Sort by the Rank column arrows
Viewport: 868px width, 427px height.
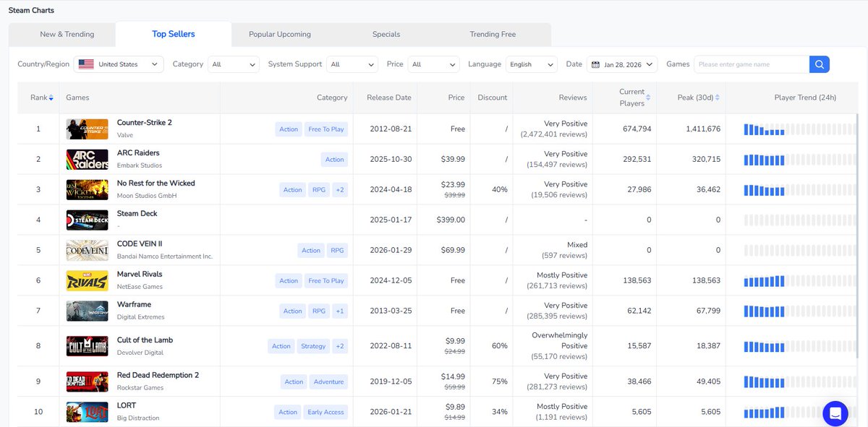point(51,98)
